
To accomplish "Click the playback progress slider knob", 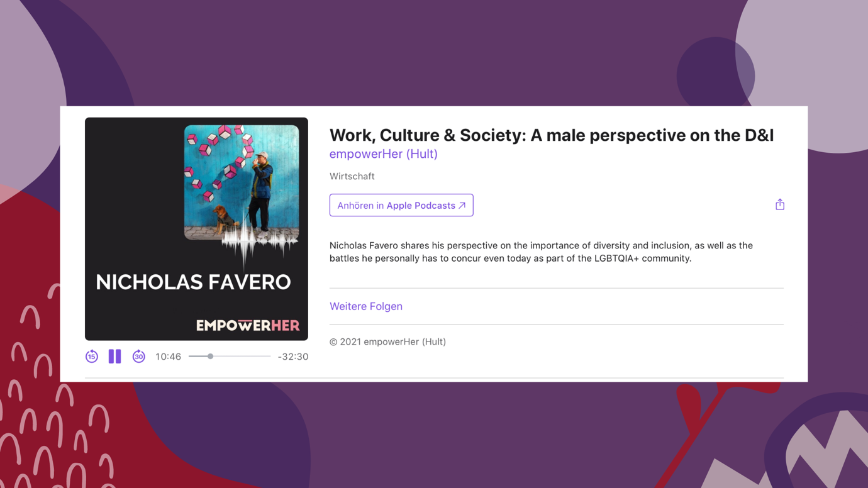I will (211, 357).
